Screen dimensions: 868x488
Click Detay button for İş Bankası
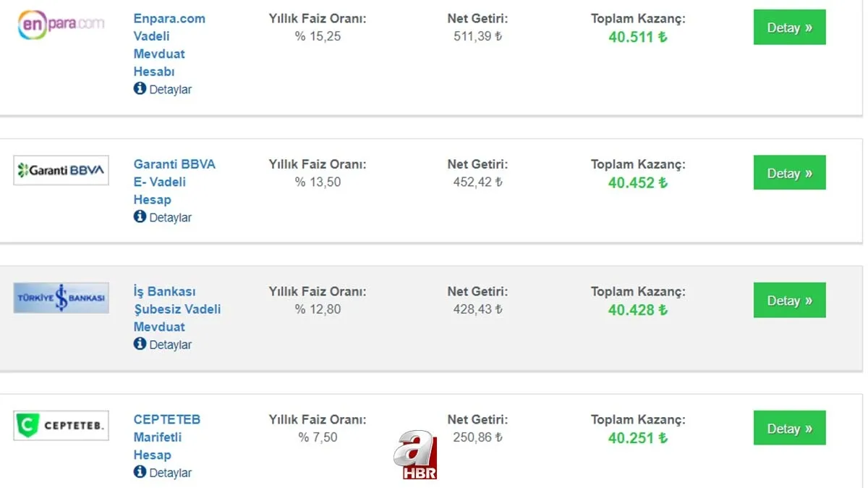point(789,300)
